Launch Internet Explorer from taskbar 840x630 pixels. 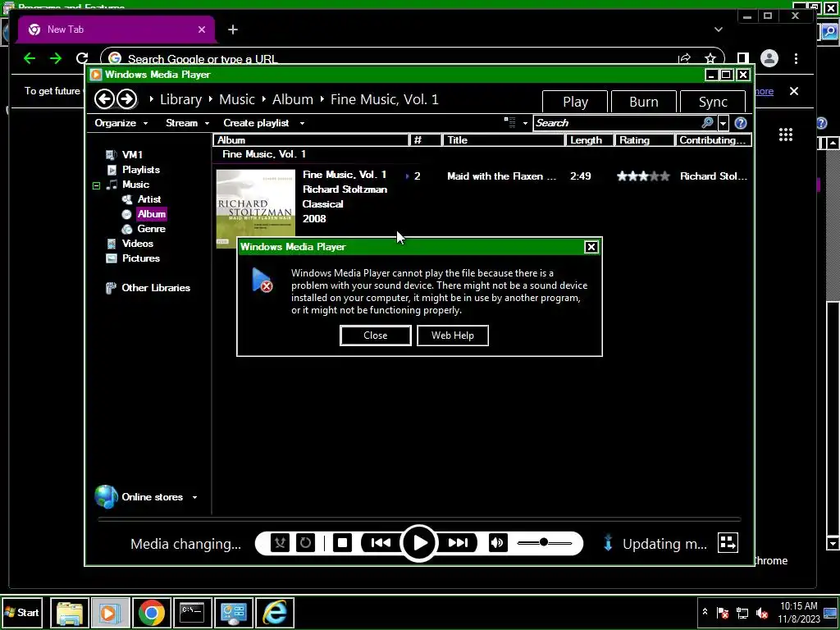275,612
